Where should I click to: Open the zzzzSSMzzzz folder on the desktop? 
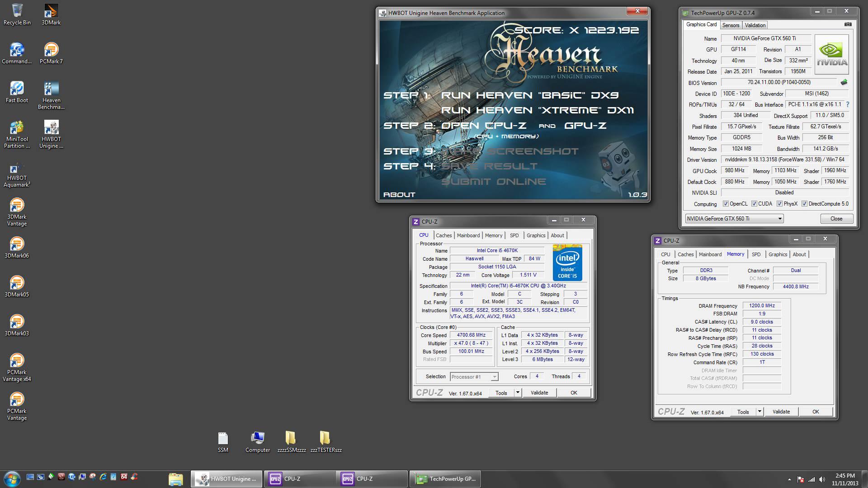(292, 442)
